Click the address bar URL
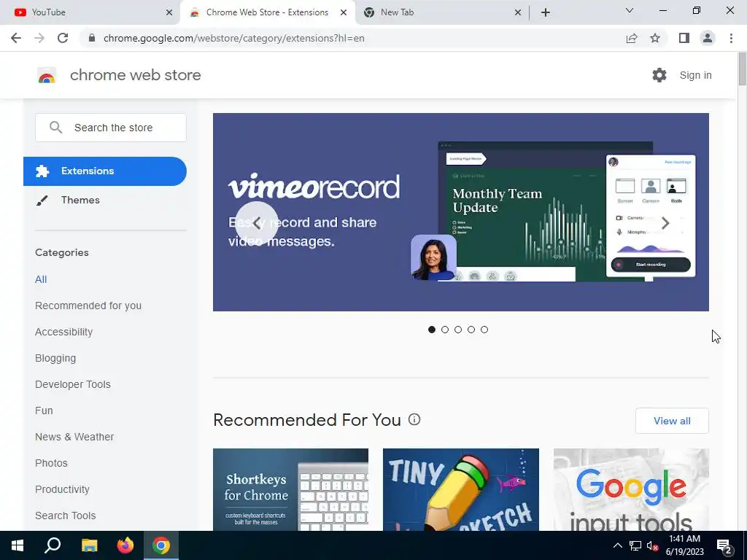 [234, 38]
